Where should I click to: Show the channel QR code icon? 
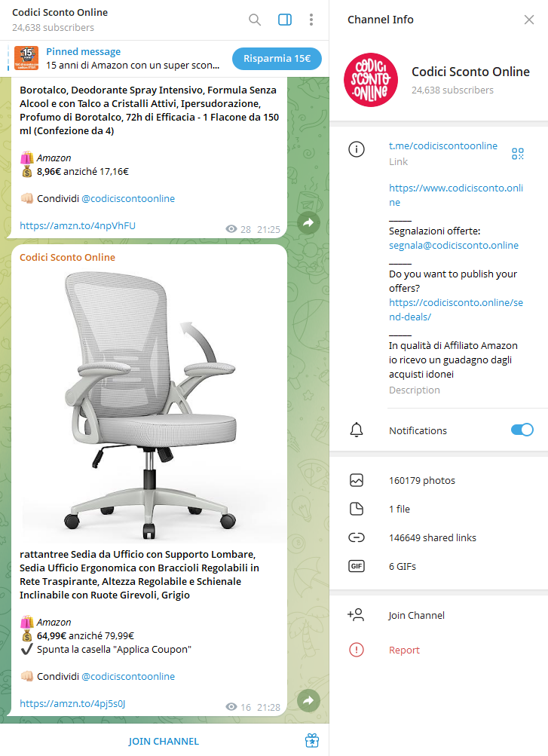coord(518,153)
